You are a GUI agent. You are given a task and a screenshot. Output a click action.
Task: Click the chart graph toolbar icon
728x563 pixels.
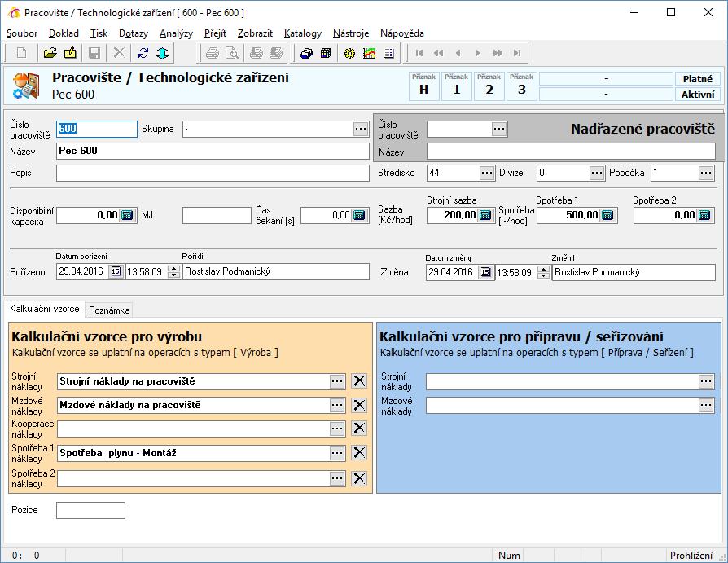370,53
